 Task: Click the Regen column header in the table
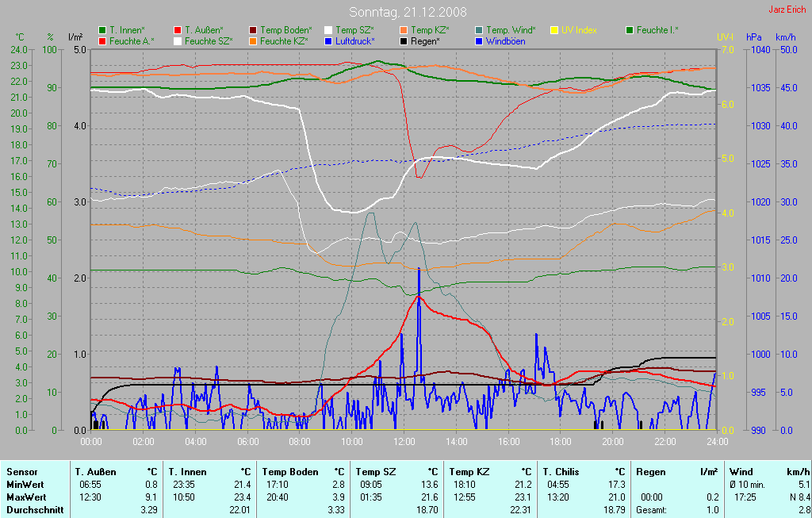650,472
